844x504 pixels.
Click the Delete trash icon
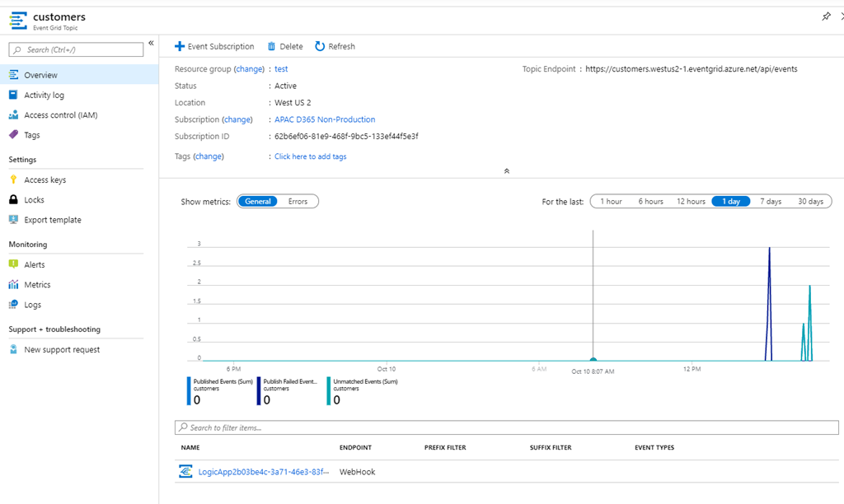click(x=271, y=46)
